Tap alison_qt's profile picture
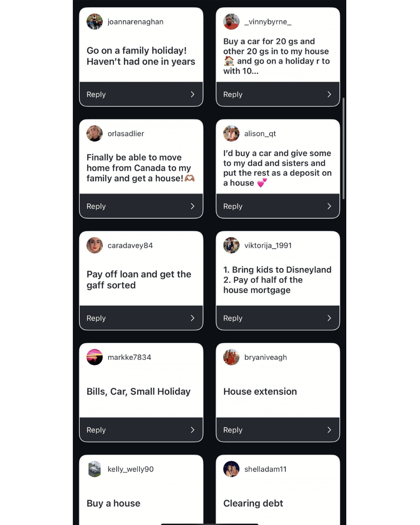This screenshot has height=525, width=420. (231, 133)
